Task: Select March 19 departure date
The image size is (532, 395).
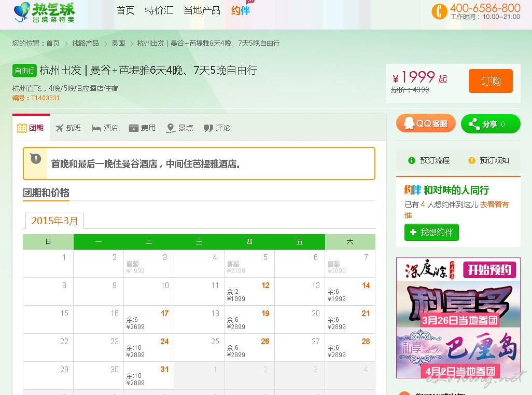Action: pyautogui.click(x=249, y=320)
